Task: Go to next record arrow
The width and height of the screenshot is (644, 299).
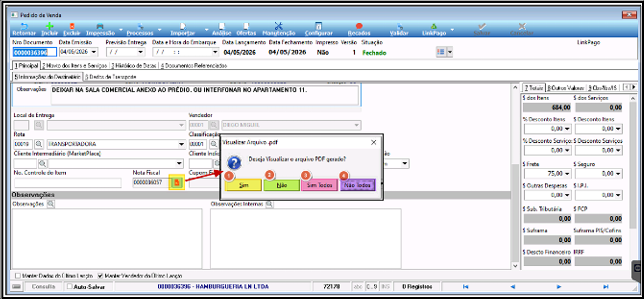Action: coord(559,286)
